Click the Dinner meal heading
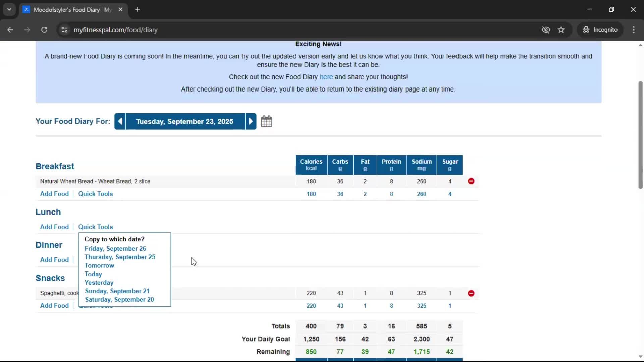Viewport: 644px width, 362px height. (x=49, y=245)
